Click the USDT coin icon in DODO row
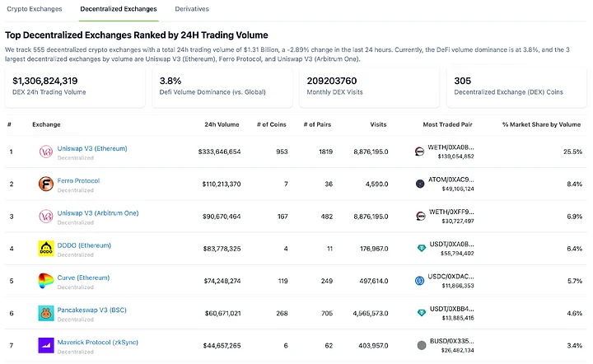593x364 pixels. (x=420, y=248)
